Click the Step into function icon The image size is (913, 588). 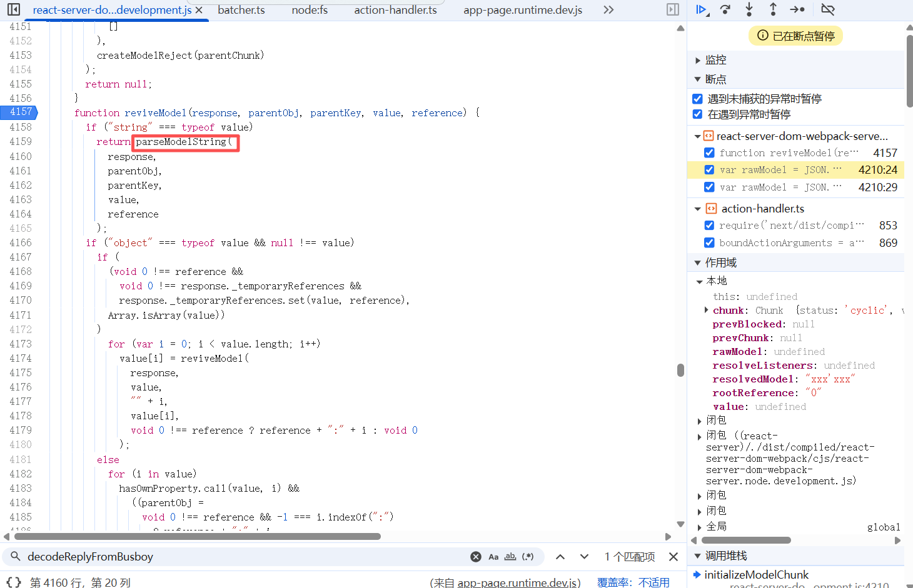click(749, 9)
